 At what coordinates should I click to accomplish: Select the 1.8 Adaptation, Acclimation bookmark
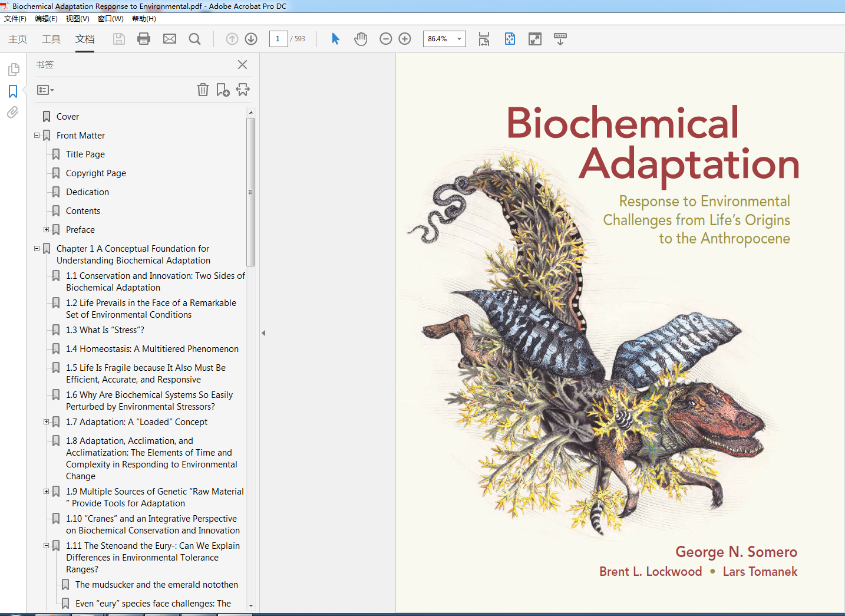tap(151, 459)
